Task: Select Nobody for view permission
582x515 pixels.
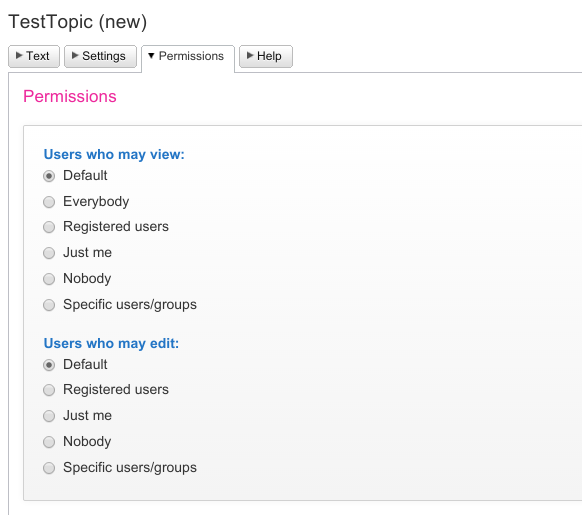Action: 49,279
